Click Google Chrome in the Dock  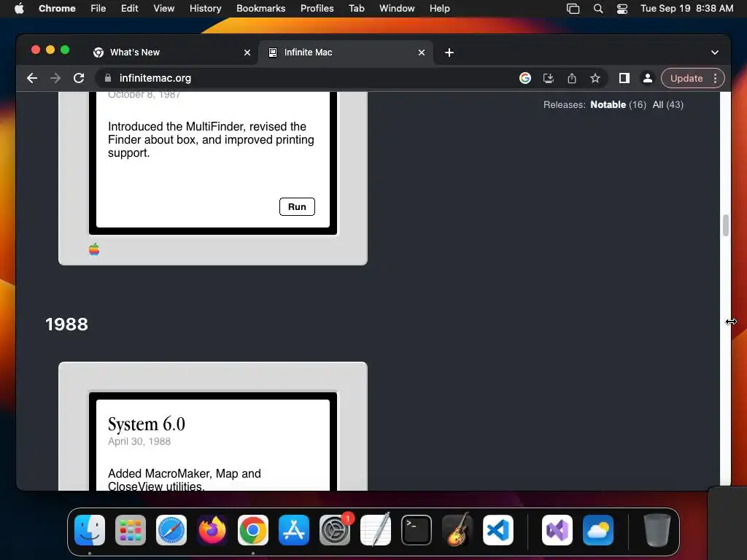(253, 530)
